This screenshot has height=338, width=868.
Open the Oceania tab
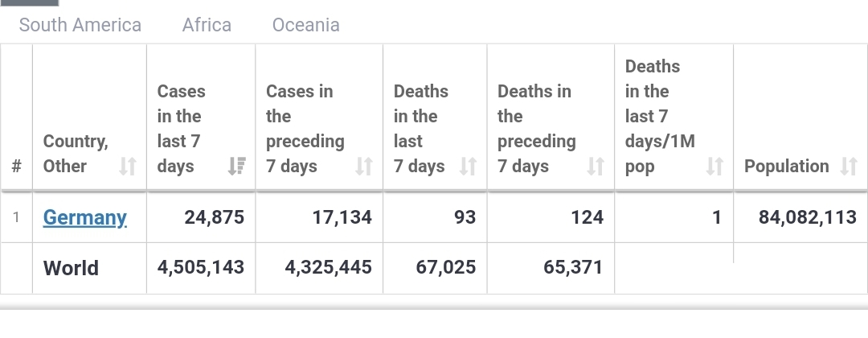point(306,25)
